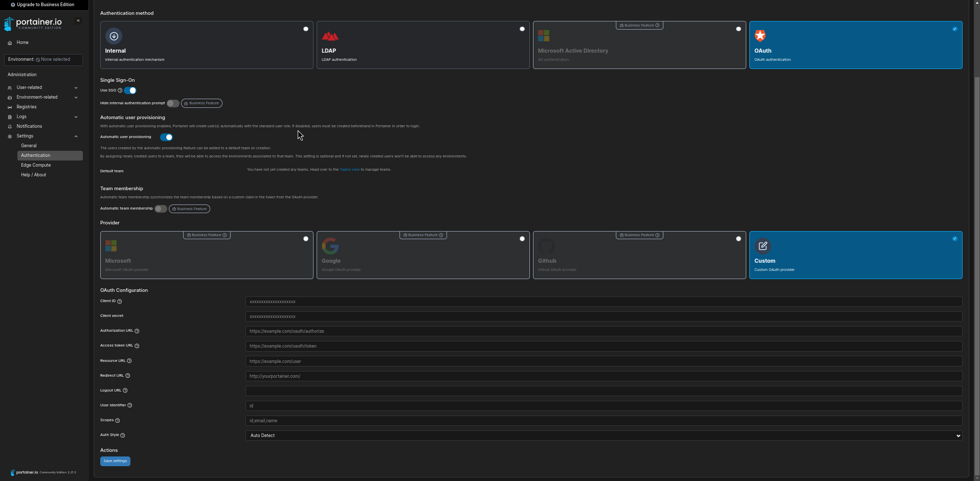Click the Scopes help tooltip icon
Screen dimensions: 980x481
pyautogui.click(x=118, y=421)
